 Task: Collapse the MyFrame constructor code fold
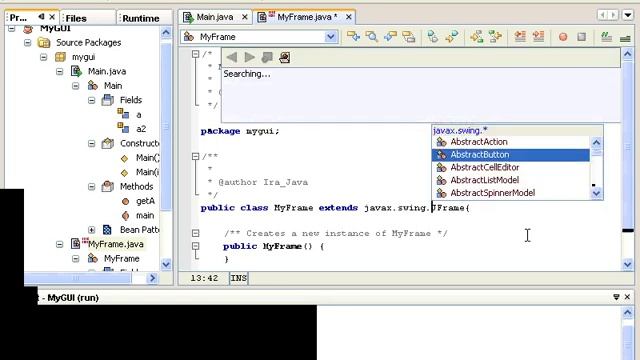pyautogui.click(x=196, y=246)
